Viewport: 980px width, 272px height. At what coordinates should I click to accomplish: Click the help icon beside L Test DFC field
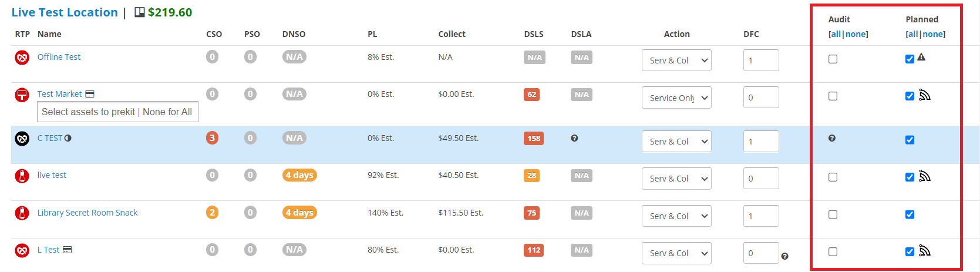tap(785, 256)
